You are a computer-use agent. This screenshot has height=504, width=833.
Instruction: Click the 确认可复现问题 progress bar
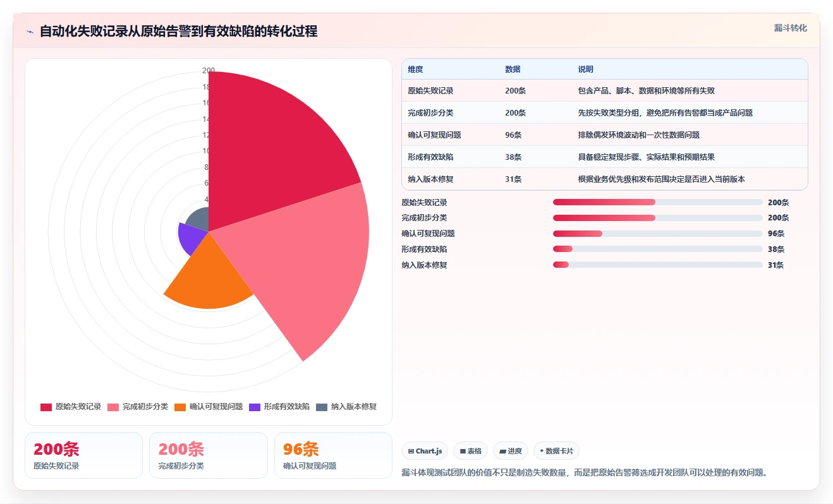click(x=658, y=234)
